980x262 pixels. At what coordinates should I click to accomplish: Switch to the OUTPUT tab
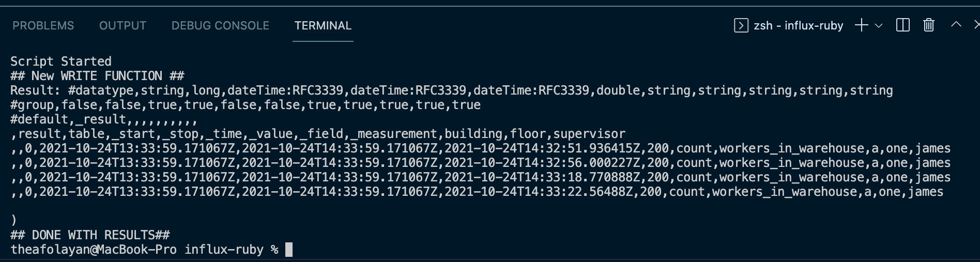pyautogui.click(x=122, y=25)
